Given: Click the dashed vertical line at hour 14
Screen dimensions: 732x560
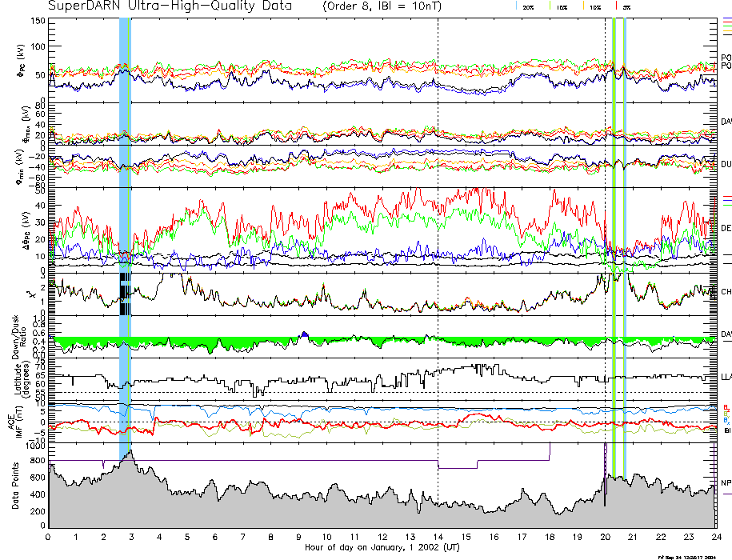Looking at the screenshot, I should point(438,240).
